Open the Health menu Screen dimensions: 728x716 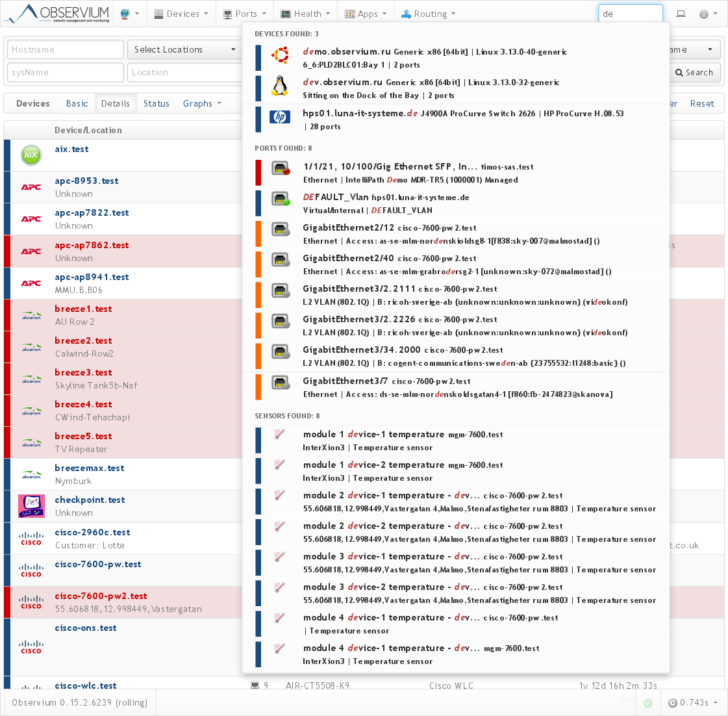click(x=305, y=14)
